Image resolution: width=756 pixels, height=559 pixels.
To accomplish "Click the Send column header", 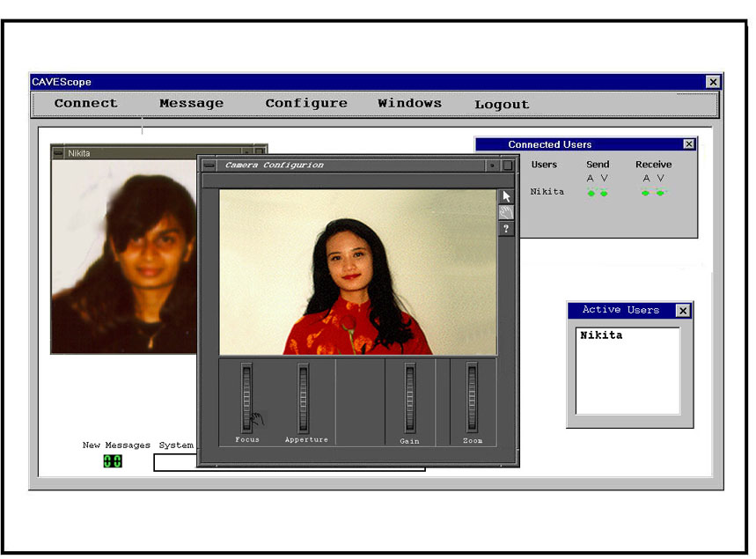I will 598,165.
